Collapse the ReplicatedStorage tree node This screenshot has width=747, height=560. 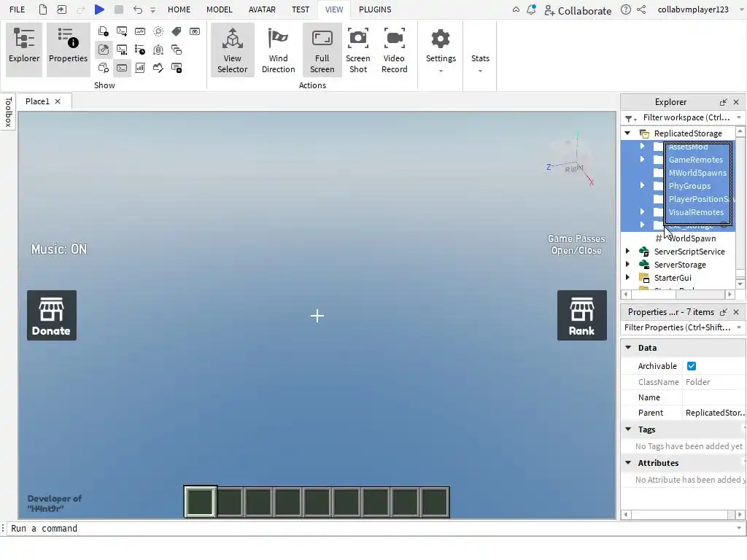627,133
